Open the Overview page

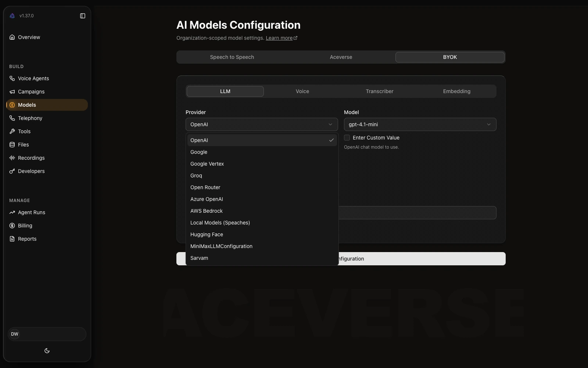tap(47, 37)
